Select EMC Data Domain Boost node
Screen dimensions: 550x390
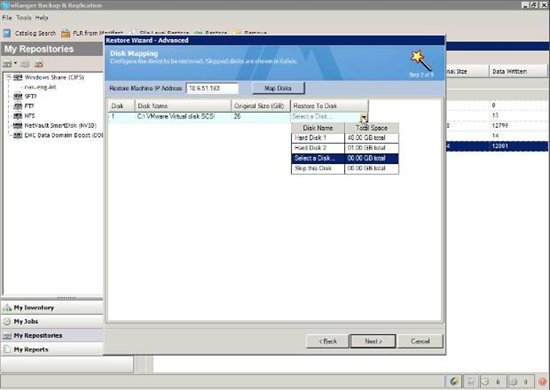tap(64, 135)
